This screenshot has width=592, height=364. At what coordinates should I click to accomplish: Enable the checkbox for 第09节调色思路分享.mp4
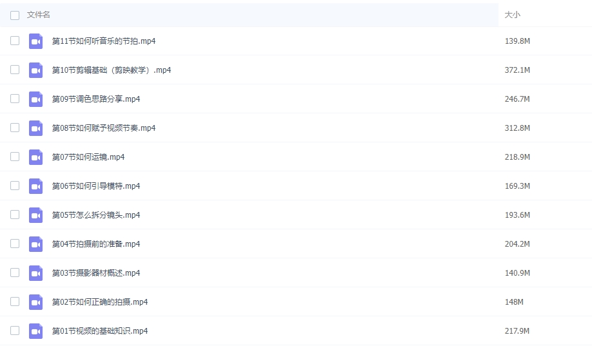click(x=15, y=99)
